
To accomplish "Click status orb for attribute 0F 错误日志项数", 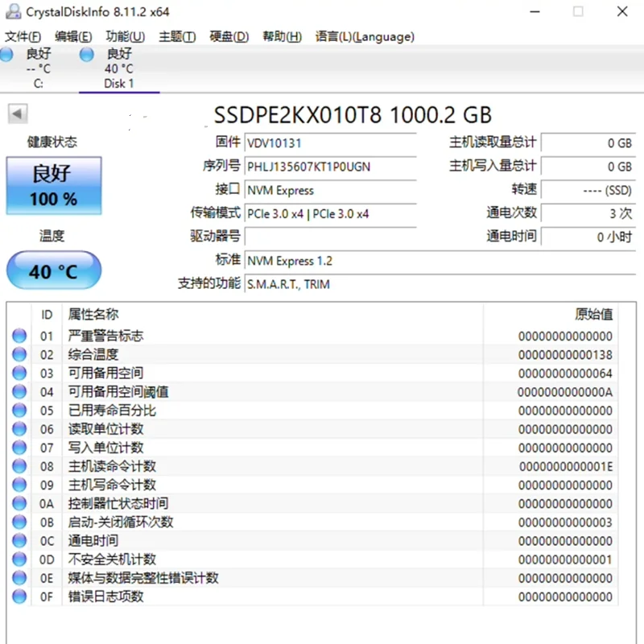I will tap(19, 597).
